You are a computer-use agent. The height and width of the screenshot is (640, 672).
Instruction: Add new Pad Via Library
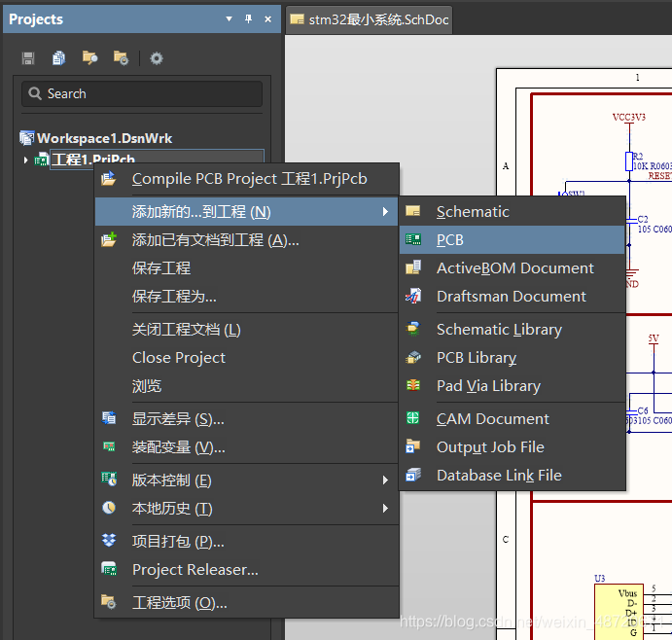click(513, 386)
